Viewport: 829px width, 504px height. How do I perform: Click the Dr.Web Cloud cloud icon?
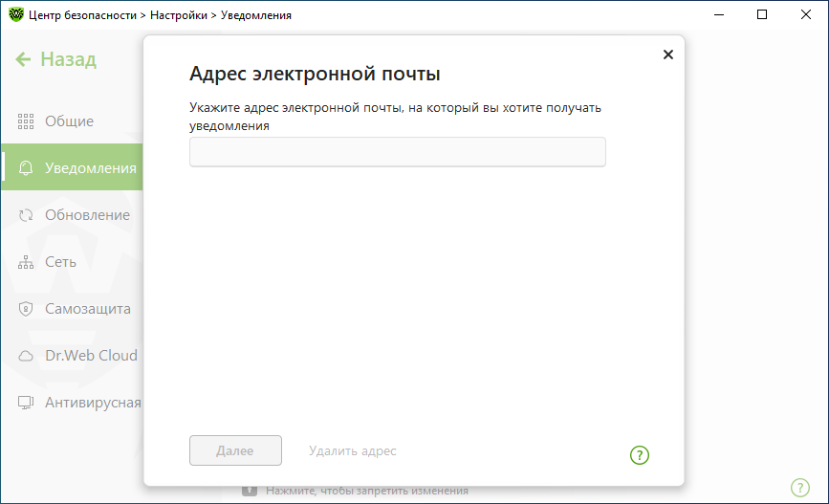[26, 356]
